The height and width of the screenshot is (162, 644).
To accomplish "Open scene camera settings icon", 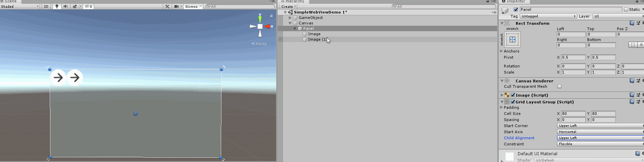I will pos(176,6).
